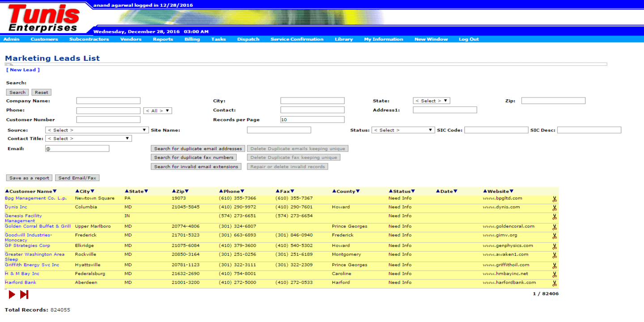Click scissors icon in Bpg Management row
Screen dimensions: 644x322
tap(555, 200)
